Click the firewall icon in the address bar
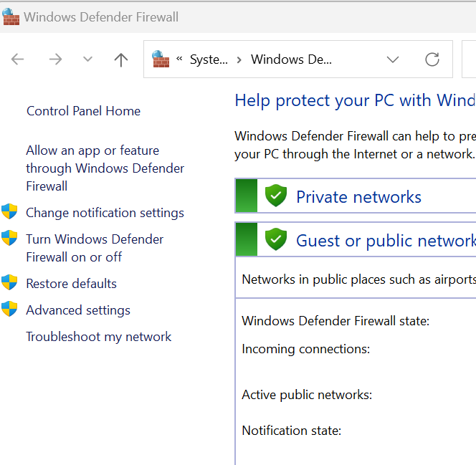The image size is (476, 465). [161, 59]
